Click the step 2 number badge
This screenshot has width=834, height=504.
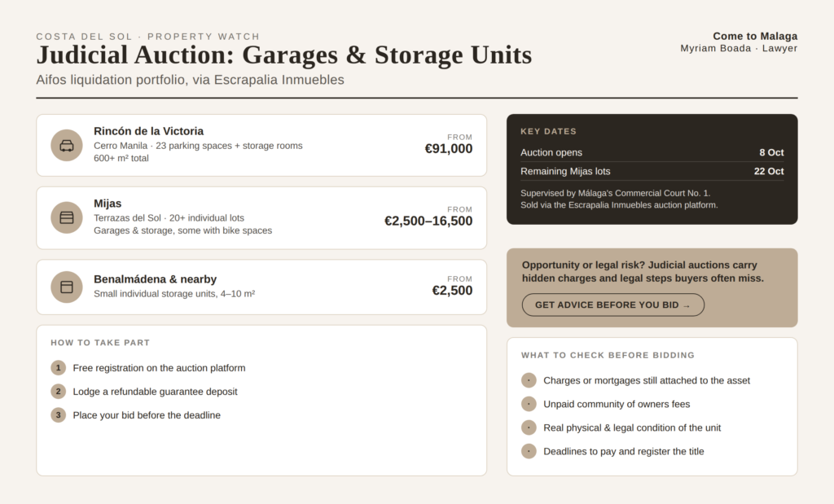(x=58, y=392)
